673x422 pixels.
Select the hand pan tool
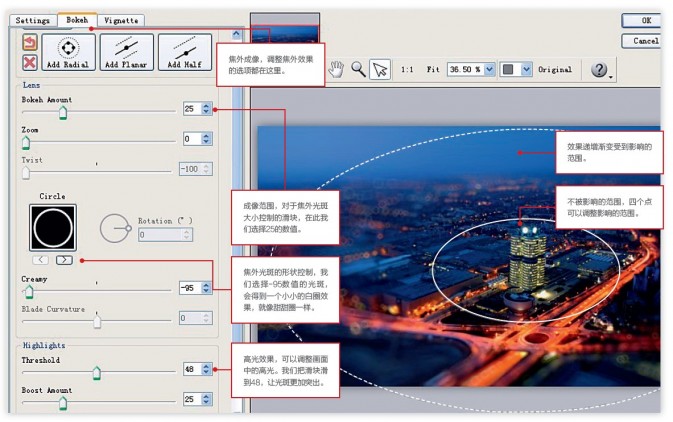point(336,69)
